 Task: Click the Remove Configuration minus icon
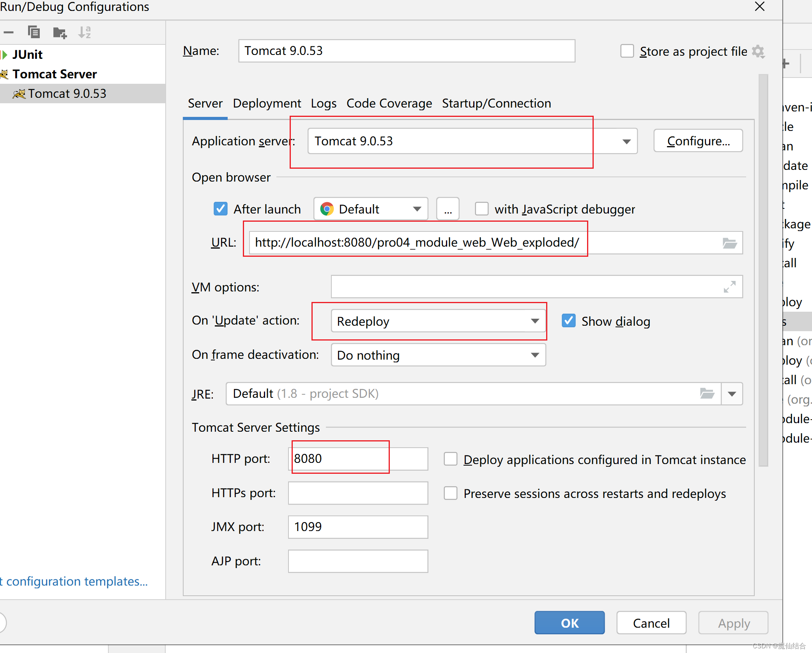pos(9,32)
